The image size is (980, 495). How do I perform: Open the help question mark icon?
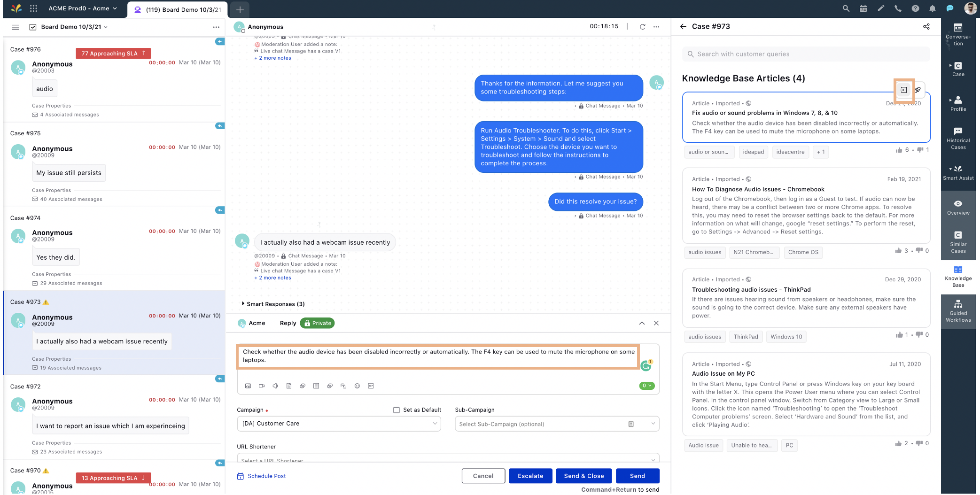tap(915, 8)
